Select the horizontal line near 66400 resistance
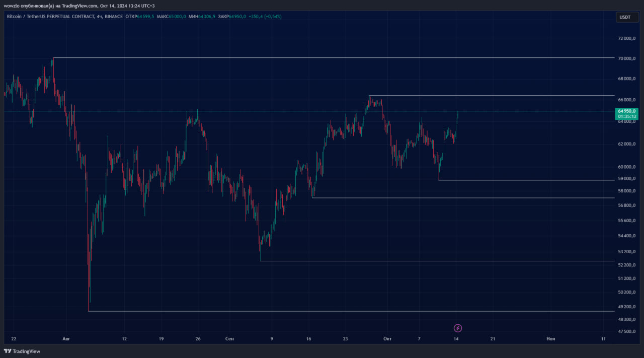This screenshot has height=358, width=644. [492, 95]
